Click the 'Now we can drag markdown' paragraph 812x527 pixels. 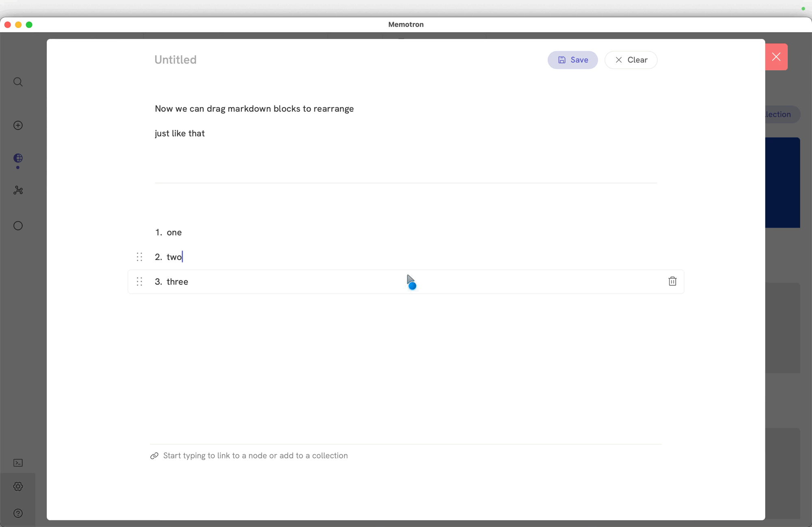(x=254, y=109)
